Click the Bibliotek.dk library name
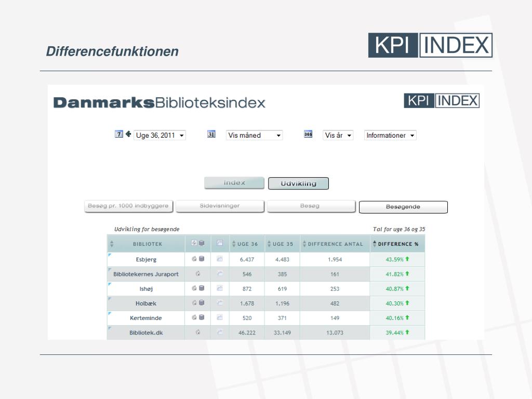Image resolution: width=532 pixels, height=399 pixels. (x=146, y=332)
